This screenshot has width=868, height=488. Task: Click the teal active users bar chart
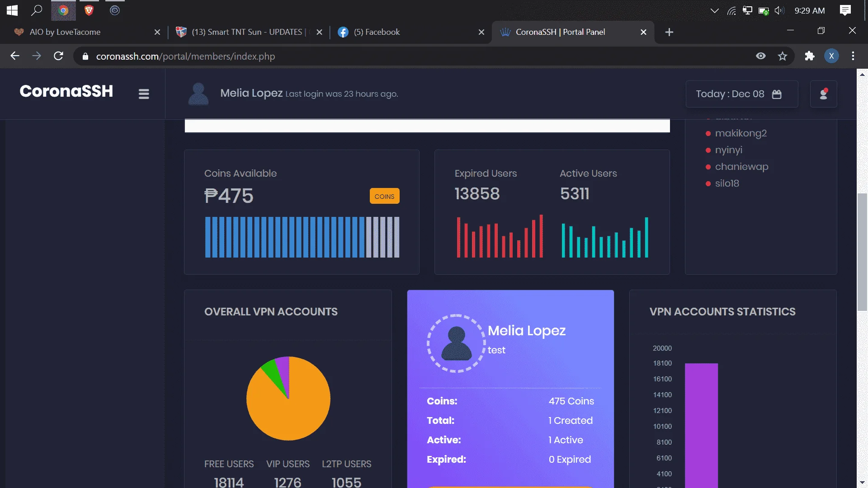[605, 237]
